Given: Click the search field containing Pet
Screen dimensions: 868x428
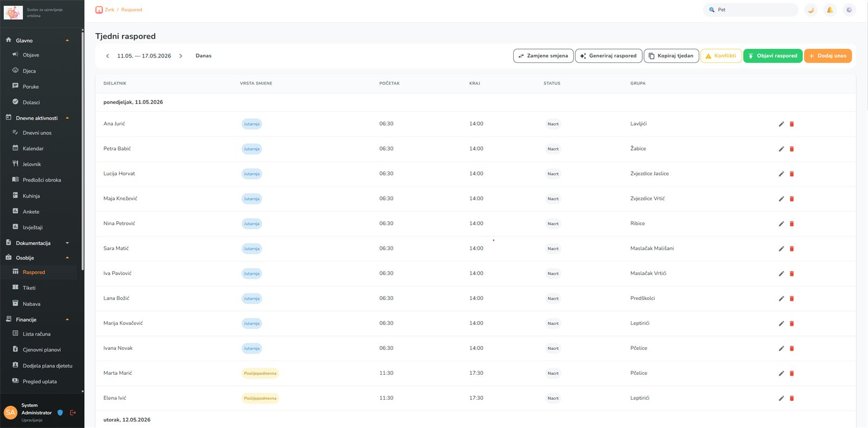Looking at the screenshot, I should [751, 10].
